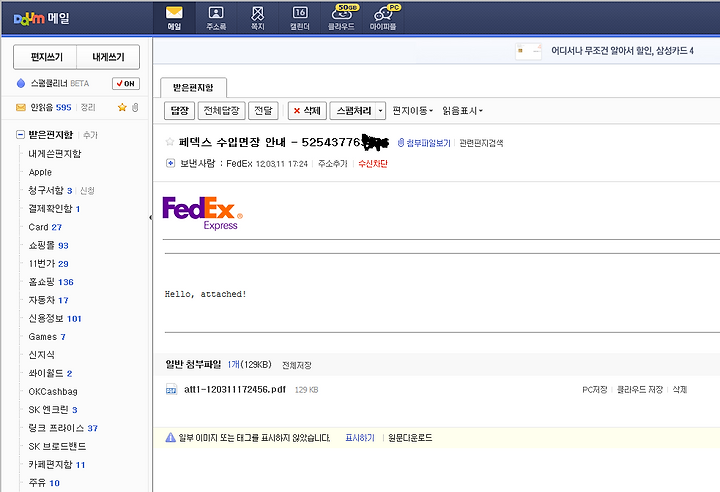The image size is (720, 492).
Task: Click the 관련편지검색 link
Action: coord(481,143)
